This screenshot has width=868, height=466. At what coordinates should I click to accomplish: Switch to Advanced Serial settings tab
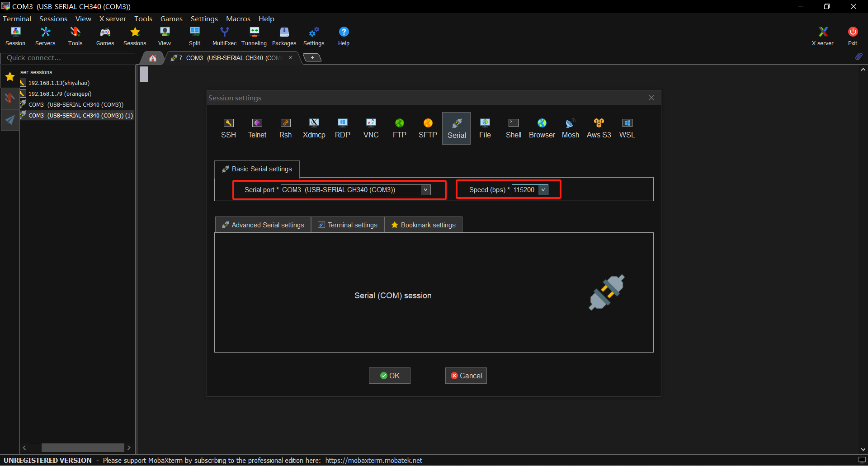pos(263,225)
